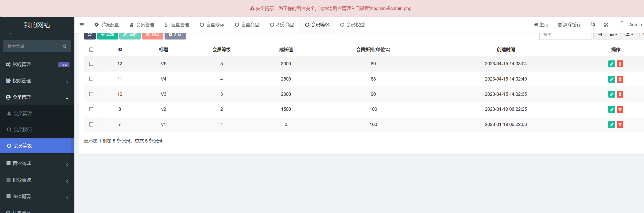Open the column display grid dropdown
Viewport: 644px width, 213px height.
[x=613, y=35]
